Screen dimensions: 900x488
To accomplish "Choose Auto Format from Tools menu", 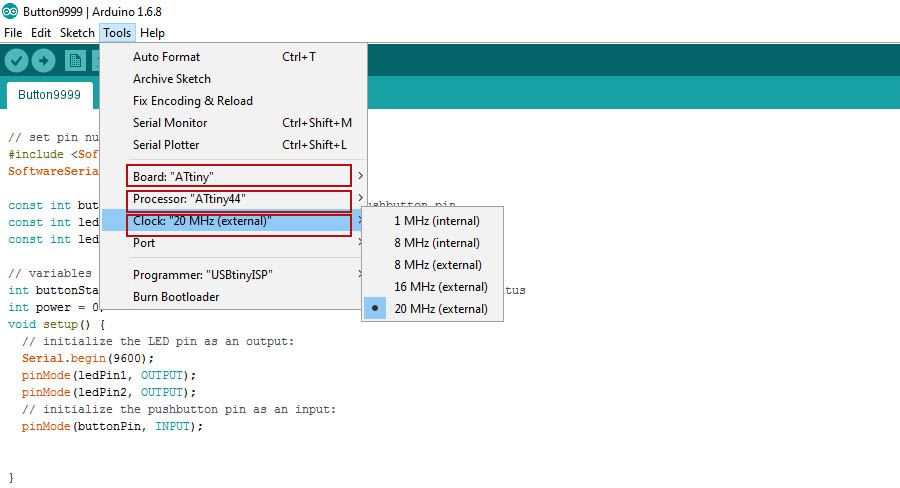I will pyautogui.click(x=234, y=57).
